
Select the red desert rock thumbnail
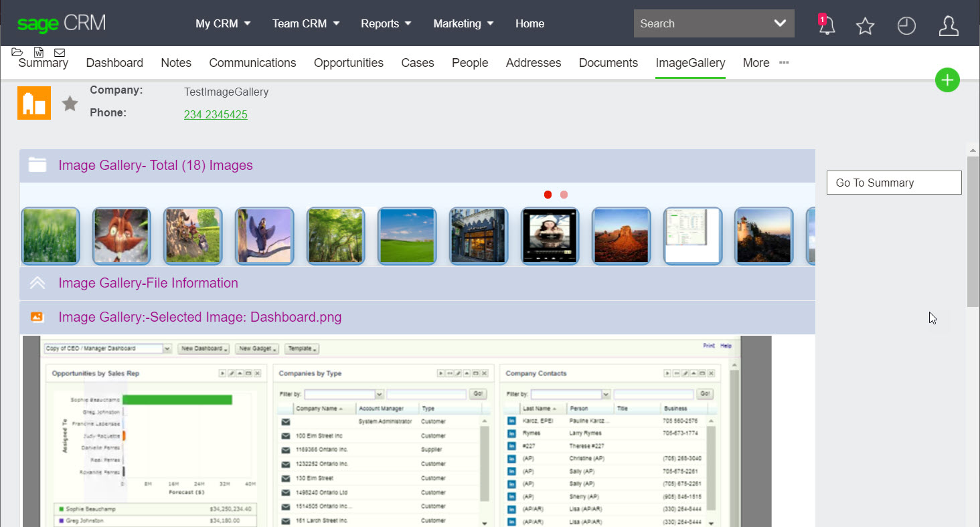point(621,236)
